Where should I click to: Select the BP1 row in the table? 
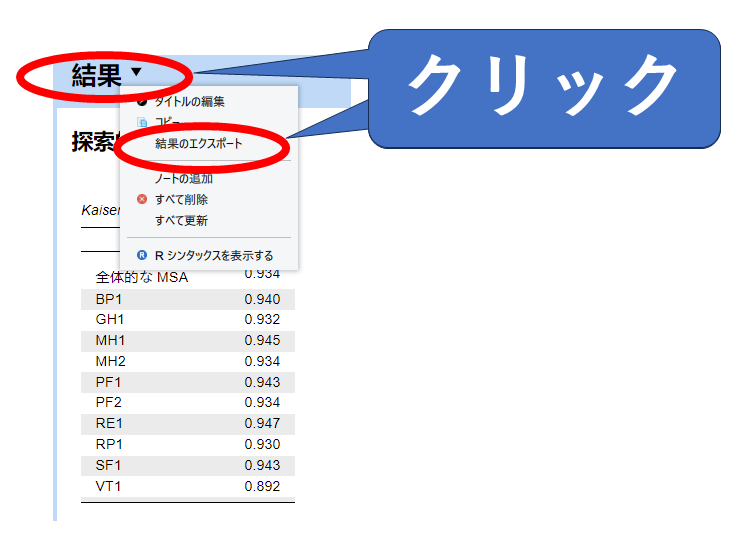(x=187, y=299)
